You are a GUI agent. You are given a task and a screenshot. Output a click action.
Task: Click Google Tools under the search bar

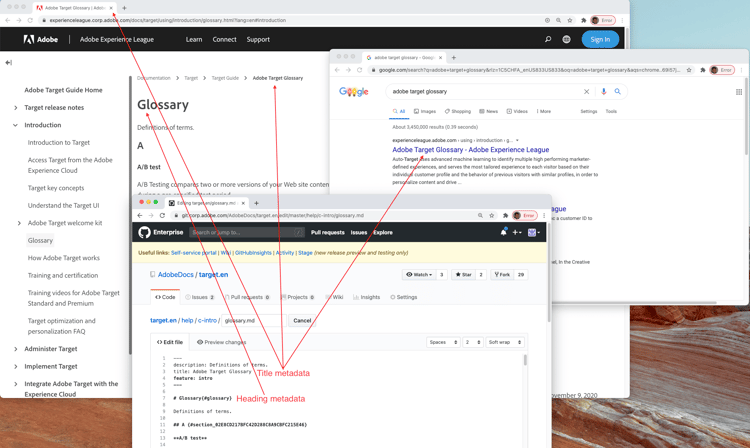click(x=611, y=111)
